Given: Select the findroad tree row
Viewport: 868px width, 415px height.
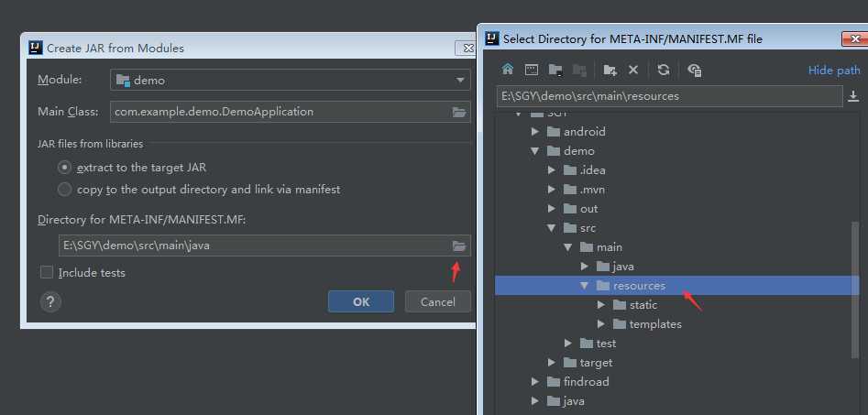Looking at the screenshot, I should [676, 382].
